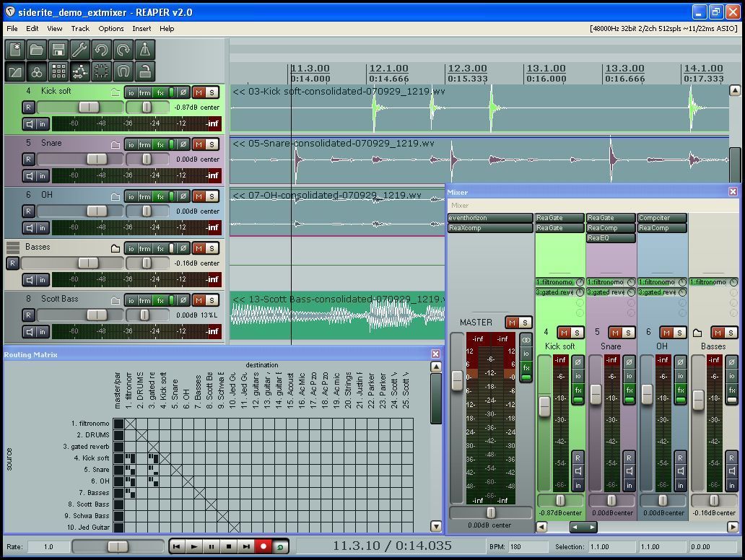
Task: Open the eventhorizon FX on the master channel
Action: coord(489,218)
